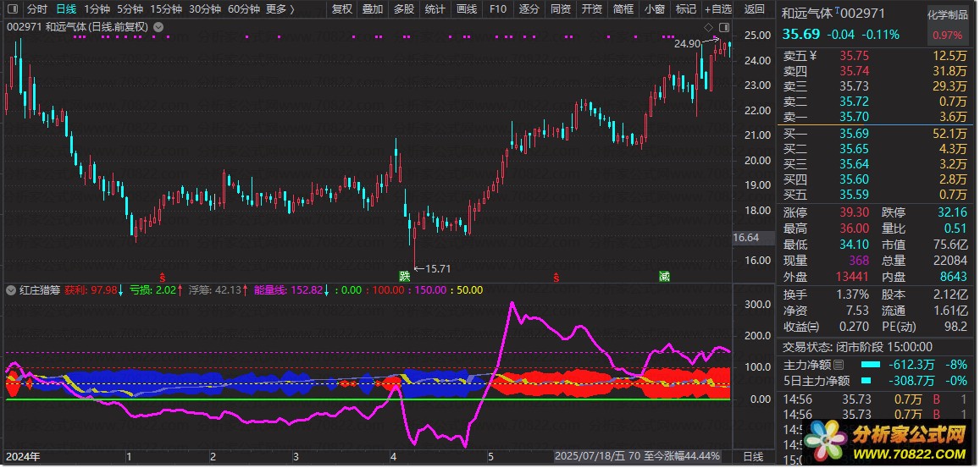Click the 标记 mark button
The height and width of the screenshot is (468, 980).
coord(685,9)
